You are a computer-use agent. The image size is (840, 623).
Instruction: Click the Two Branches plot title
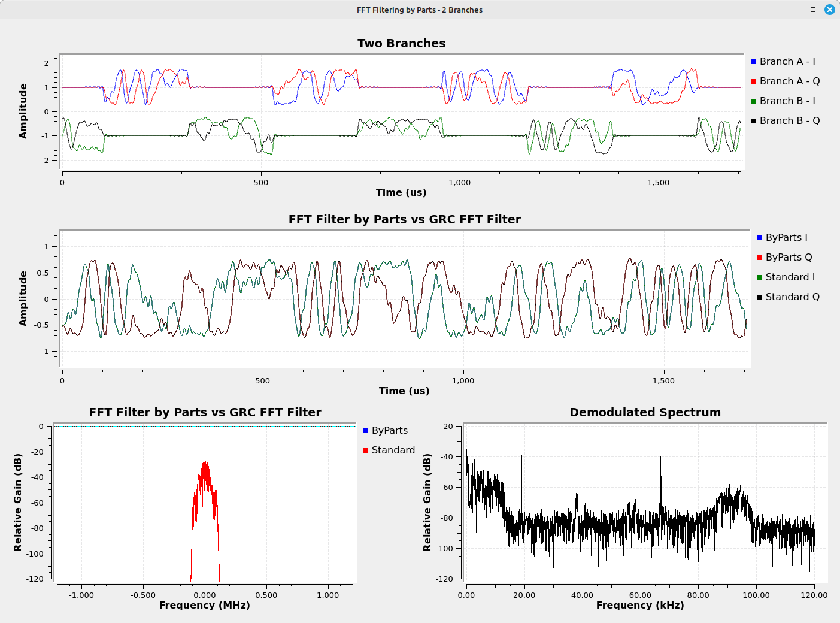[401, 44]
